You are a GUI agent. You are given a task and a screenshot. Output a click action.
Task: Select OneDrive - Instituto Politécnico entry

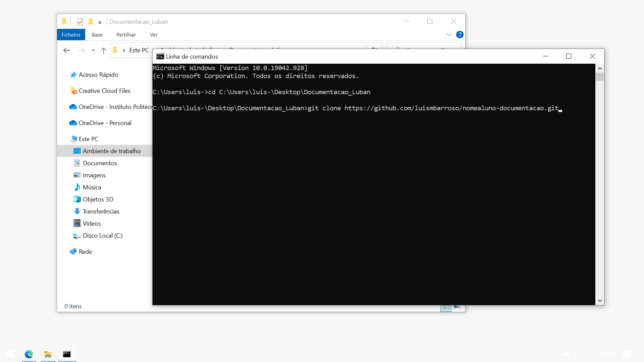click(111, 107)
